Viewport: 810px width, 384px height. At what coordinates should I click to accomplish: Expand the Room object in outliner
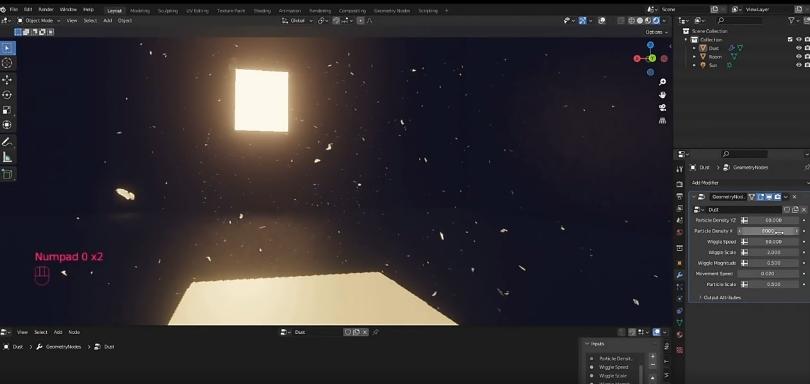694,57
